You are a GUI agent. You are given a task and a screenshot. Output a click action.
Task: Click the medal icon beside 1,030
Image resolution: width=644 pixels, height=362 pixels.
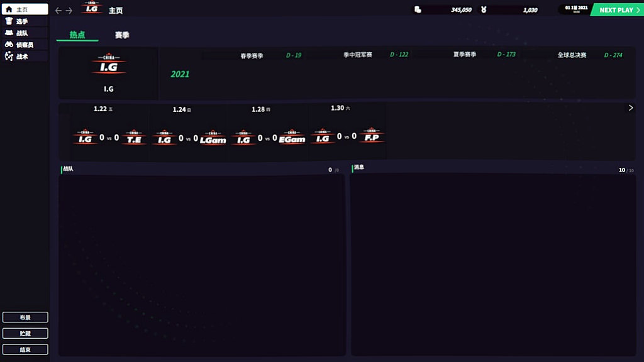pyautogui.click(x=484, y=9)
